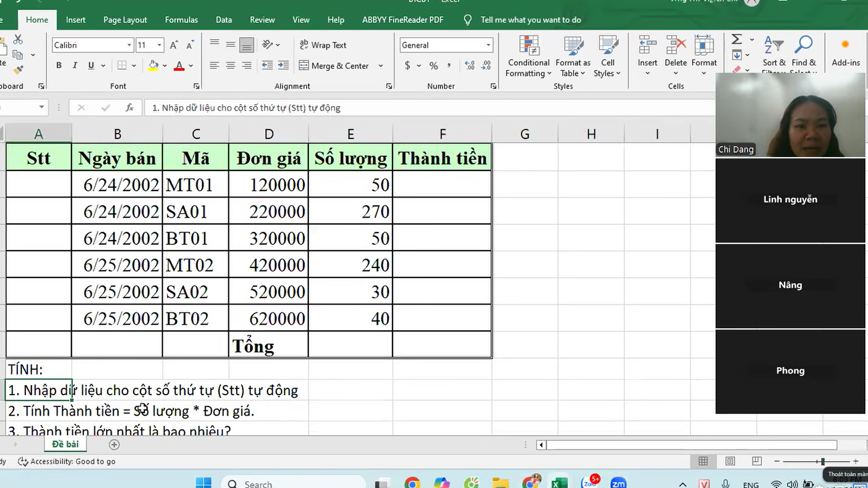Viewport: 868px width, 488px height.
Task: Expand the Merge & Center dropdown arrow
Action: 381,66
